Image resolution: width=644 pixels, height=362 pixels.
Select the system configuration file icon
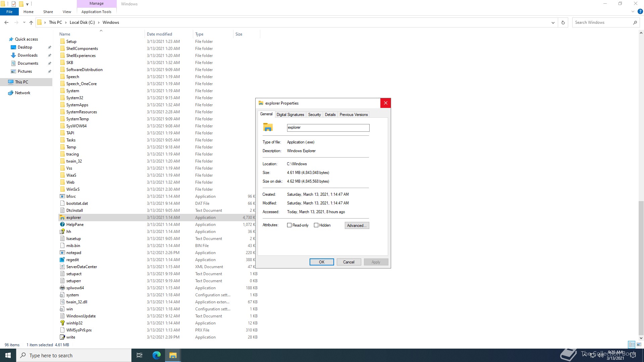pyautogui.click(x=62, y=295)
